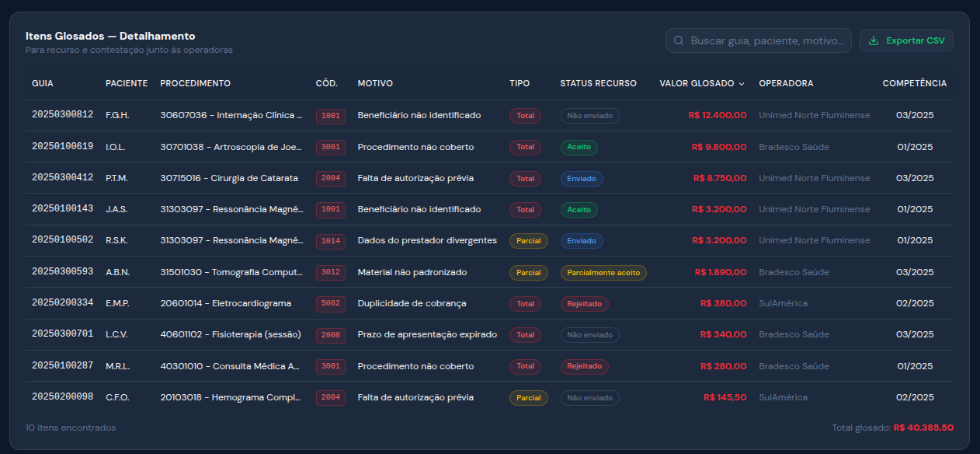980x454 pixels.
Task: Click code badge 3001 for Artroscopia row
Action: point(330,147)
